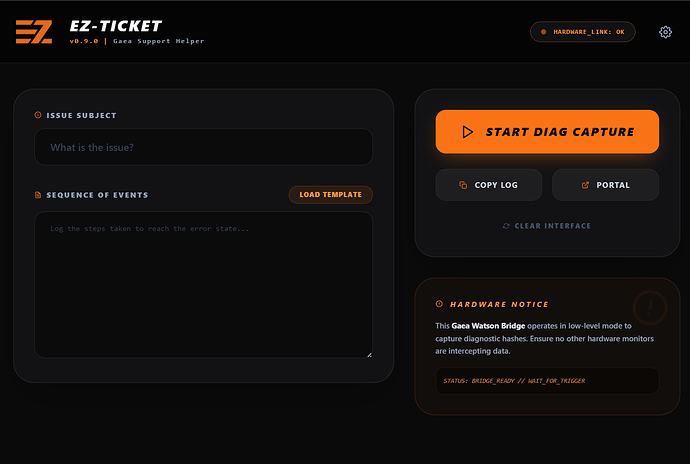The image size is (690, 464).
Task: Click the Hardware Link OK status badge
Action: pos(583,32)
